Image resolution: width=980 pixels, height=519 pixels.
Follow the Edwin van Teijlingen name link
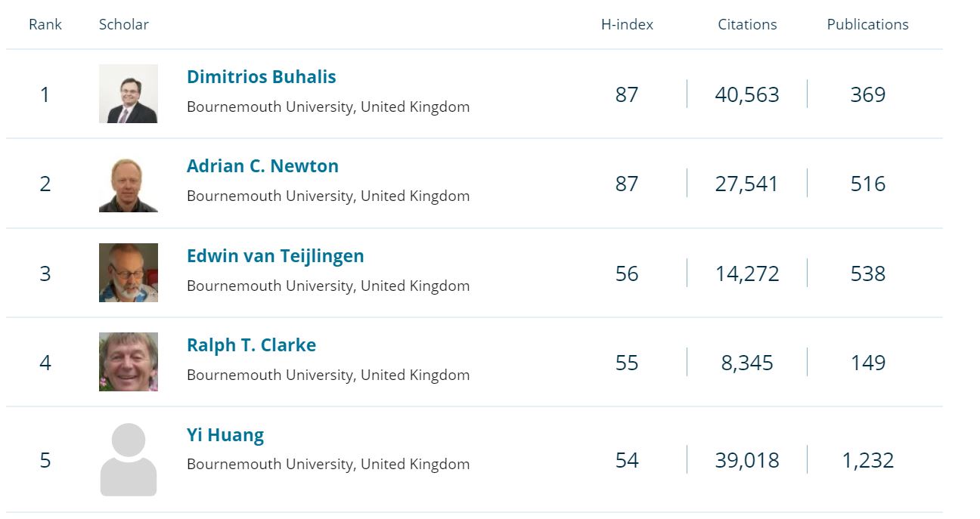[x=275, y=256]
